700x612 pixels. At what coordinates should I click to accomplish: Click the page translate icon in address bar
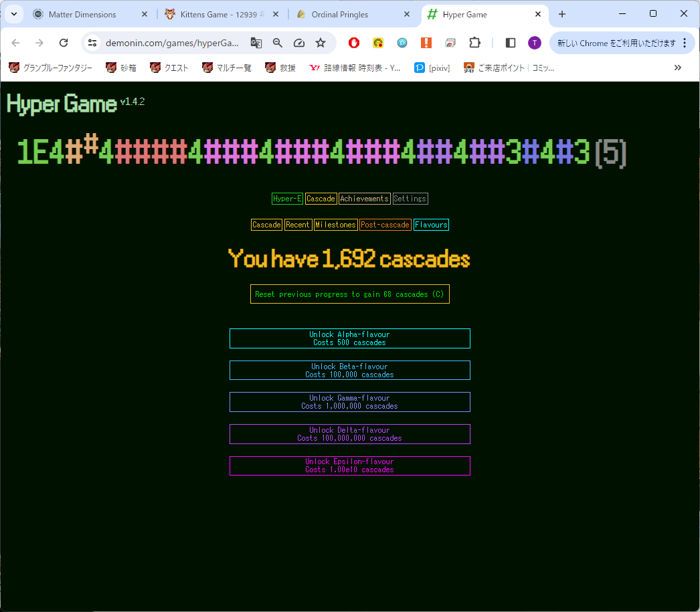coord(256,42)
